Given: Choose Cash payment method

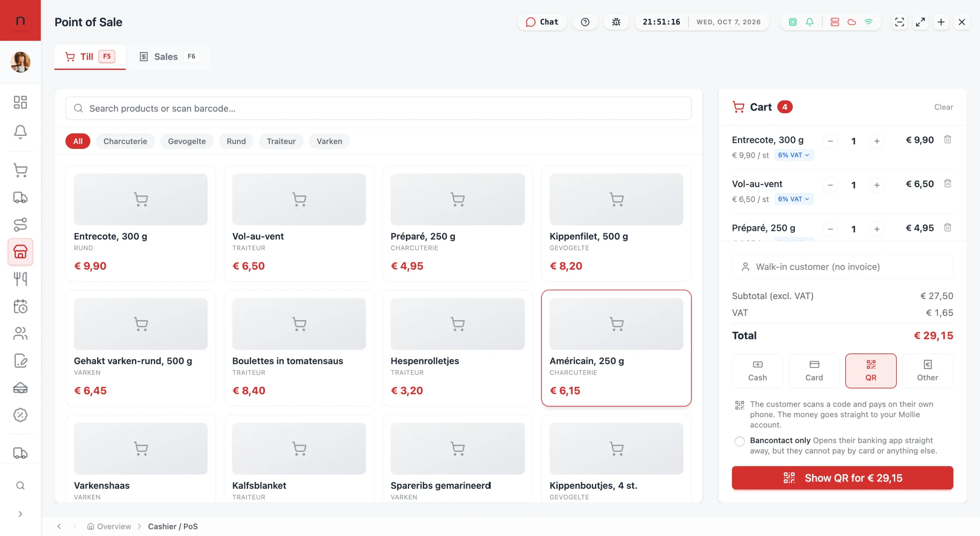Looking at the screenshot, I should coord(757,371).
